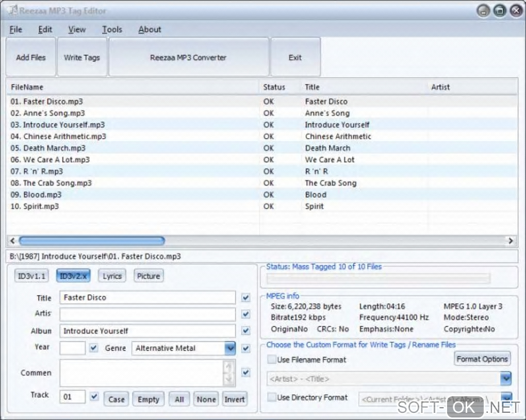
Task: Select row 02. Anne's Song.mp3
Action: (x=261, y=113)
